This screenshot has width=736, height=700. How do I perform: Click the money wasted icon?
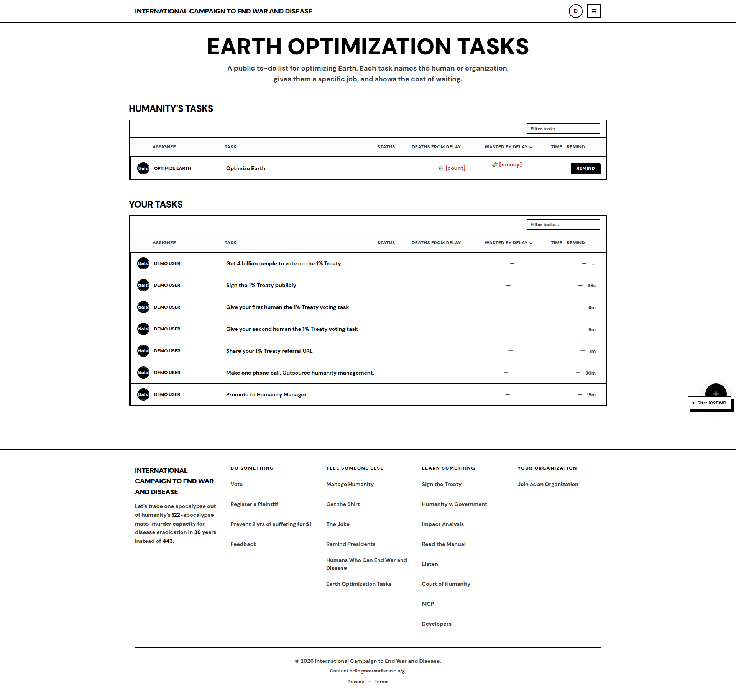(x=495, y=164)
